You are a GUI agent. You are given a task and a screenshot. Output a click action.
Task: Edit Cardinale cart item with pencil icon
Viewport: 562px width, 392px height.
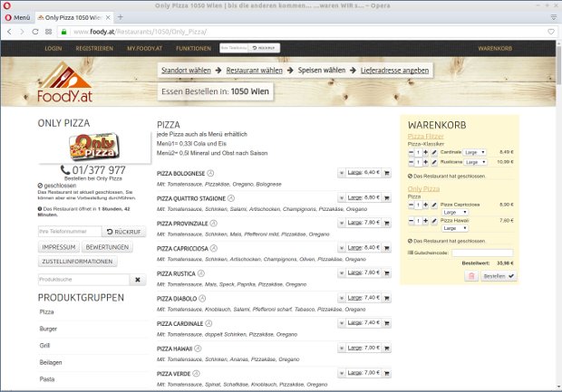434,152
